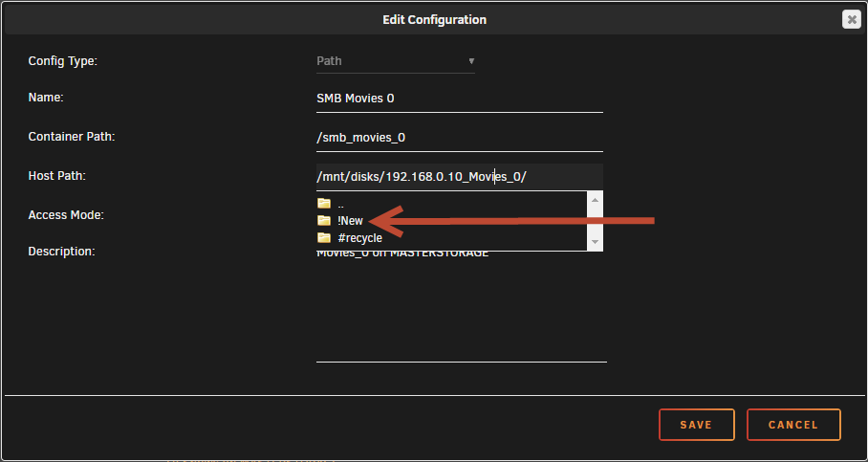Click the 'Access Mode:' label

click(66, 215)
